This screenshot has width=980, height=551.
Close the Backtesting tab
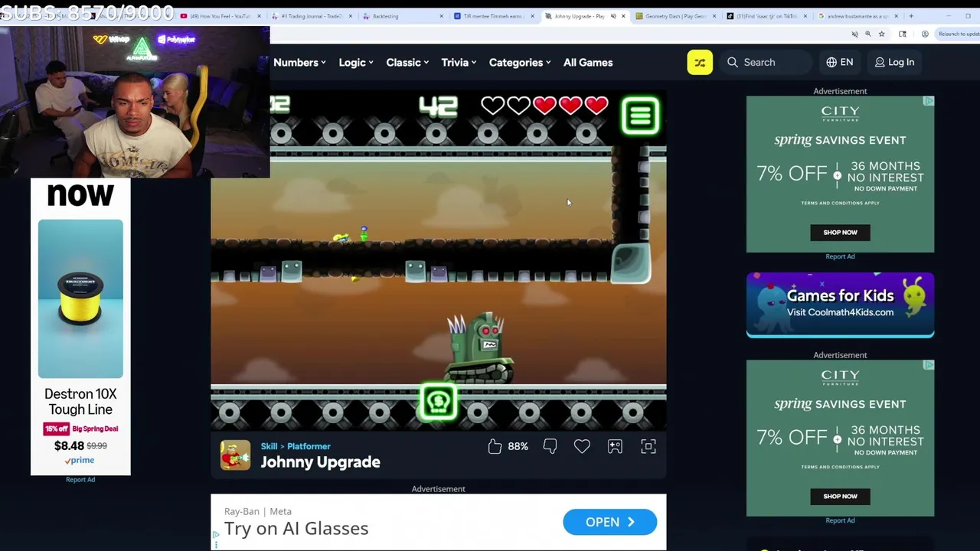coord(441,16)
